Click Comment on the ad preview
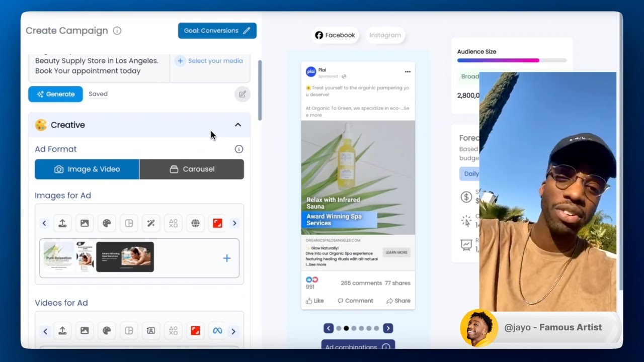The width and height of the screenshot is (644, 362). [x=355, y=301]
